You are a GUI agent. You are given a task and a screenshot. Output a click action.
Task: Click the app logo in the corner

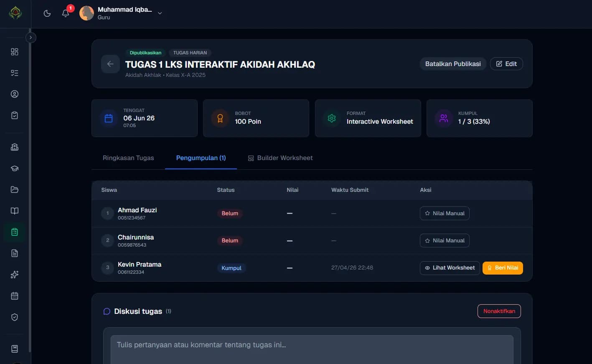click(15, 13)
